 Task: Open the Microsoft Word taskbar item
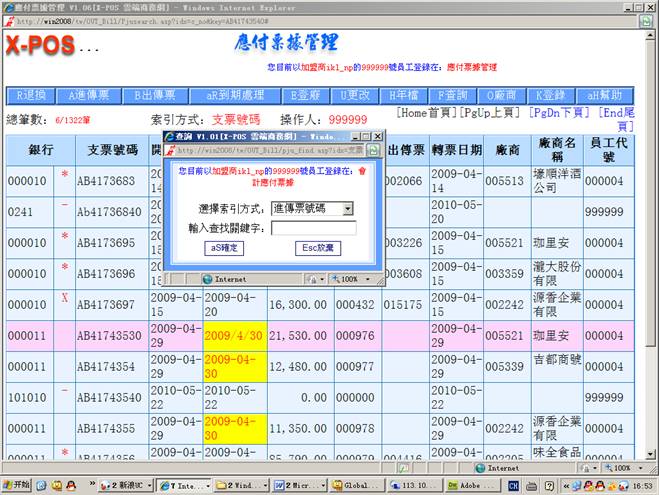click(293, 485)
